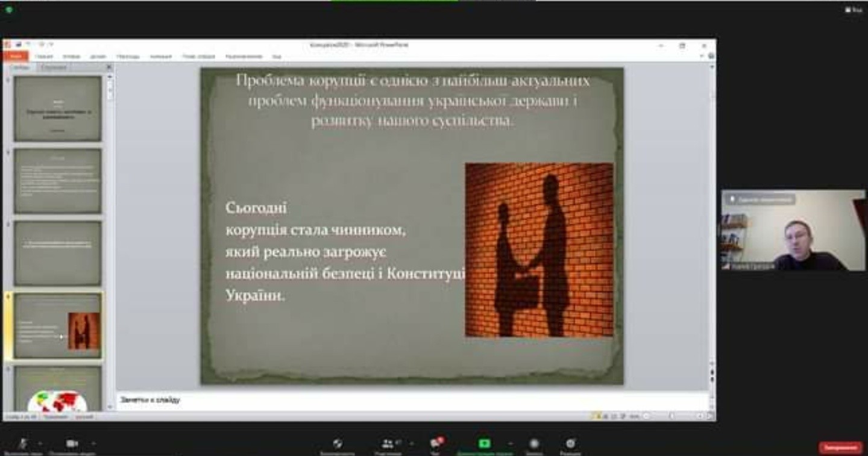The image size is (868, 456).
Task: Select the handshake shadow picture on slide
Action: 539,249
